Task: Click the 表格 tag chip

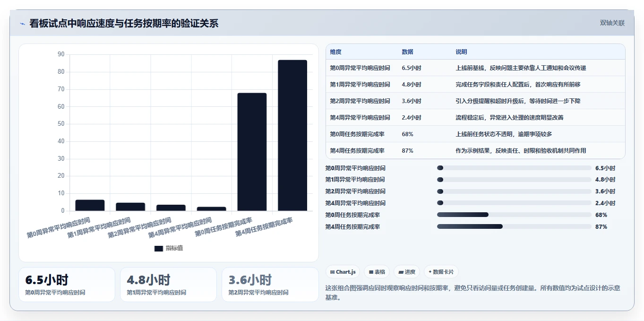Action: (377, 272)
